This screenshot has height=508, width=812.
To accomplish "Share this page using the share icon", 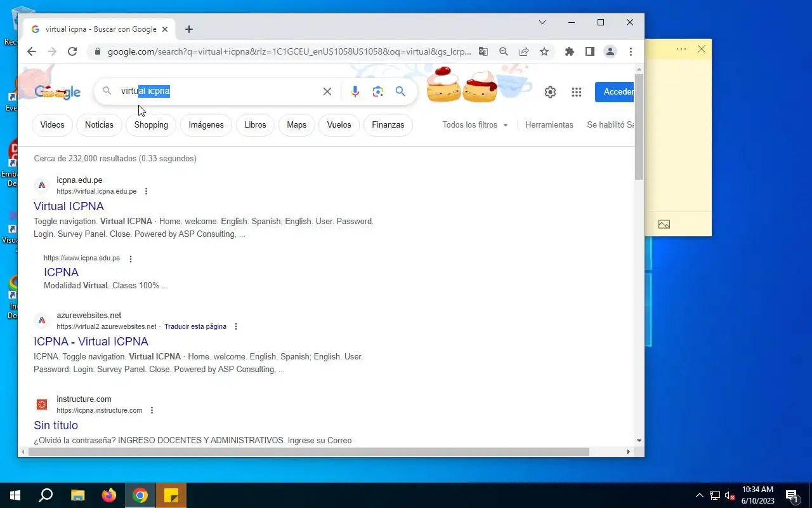I will pyautogui.click(x=524, y=51).
